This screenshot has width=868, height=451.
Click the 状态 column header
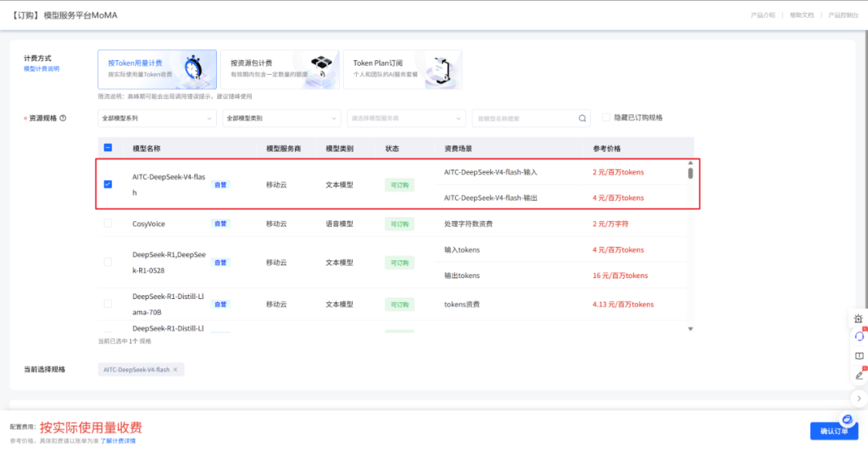pyautogui.click(x=392, y=149)
